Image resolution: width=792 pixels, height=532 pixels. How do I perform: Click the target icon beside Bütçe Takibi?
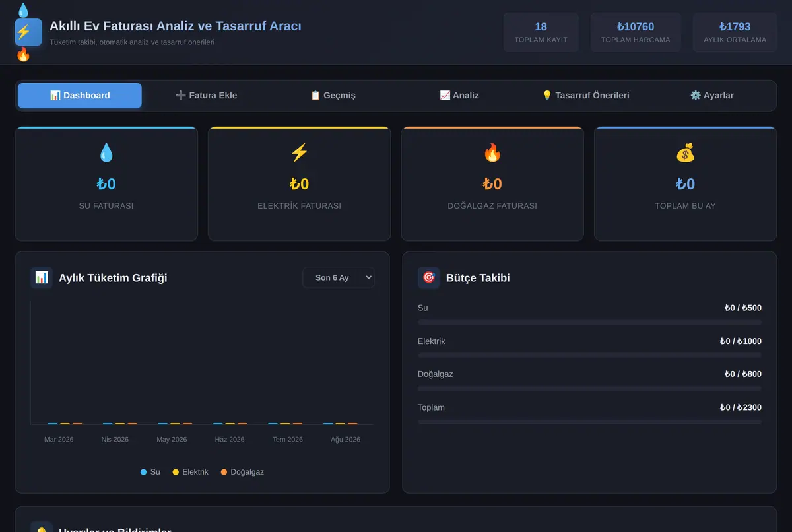click(429, 277)
